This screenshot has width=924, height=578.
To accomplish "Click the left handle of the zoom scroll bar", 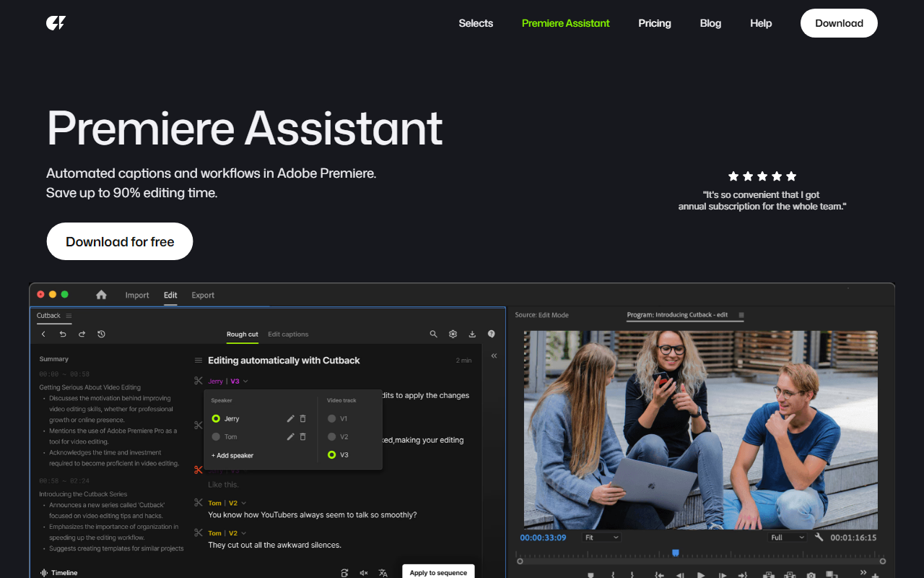I will pyautogui.click(x=520, y=561).
